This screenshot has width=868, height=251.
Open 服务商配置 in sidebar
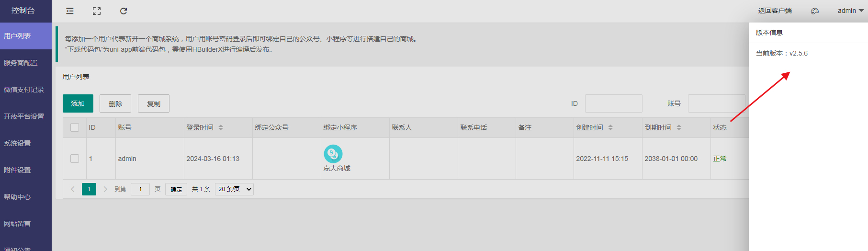click(x=21, y=63)
